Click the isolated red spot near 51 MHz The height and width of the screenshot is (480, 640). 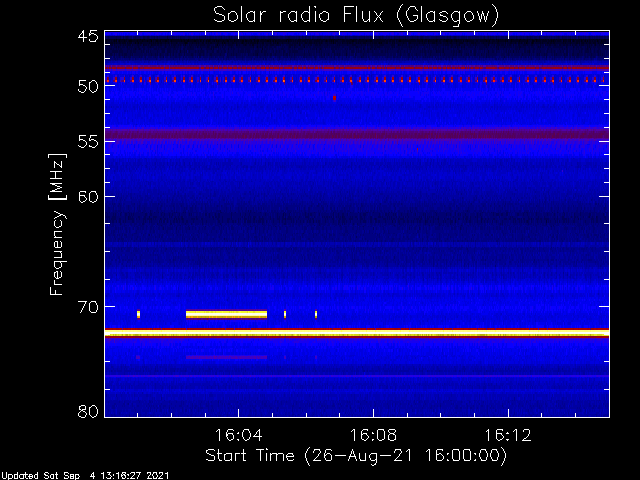(x=334, y=98)
